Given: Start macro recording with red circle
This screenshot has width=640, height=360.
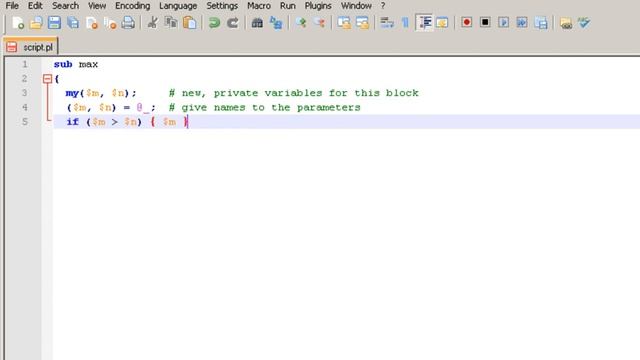Looking at the screenshot, I should [x=467, y=22].
